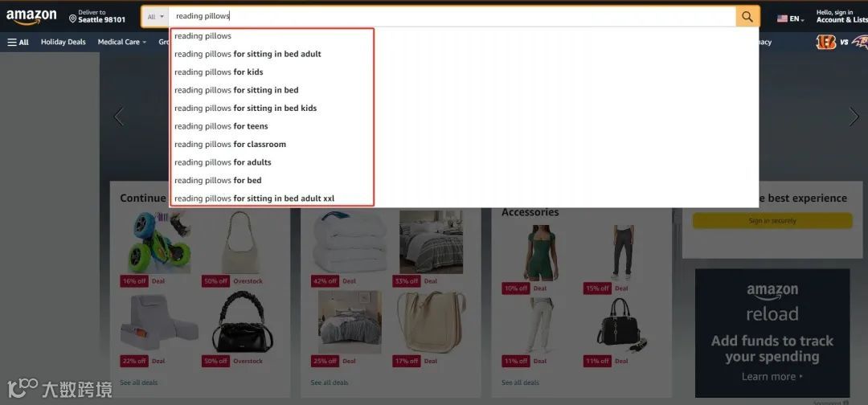Open the All hamburger menu
868x405 pixels.
pos(18,42)
